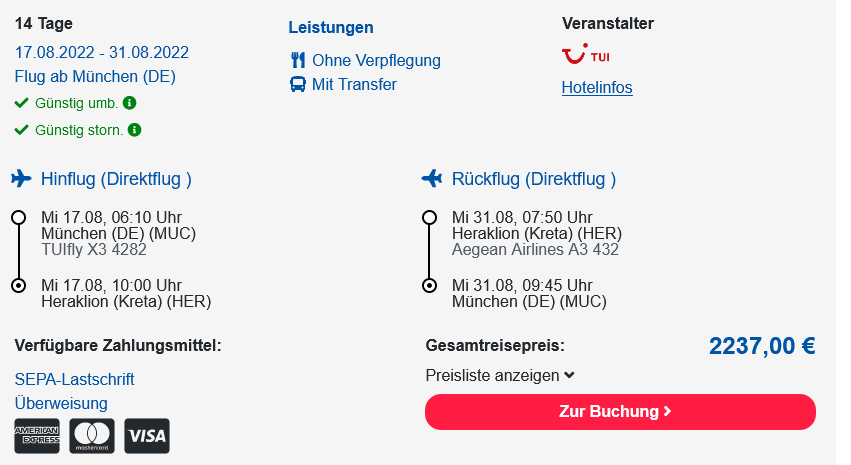Click the travel dates 17.08.2022 - 31.08.2022
Screen dimensions: 851x465
pos(102,52)
